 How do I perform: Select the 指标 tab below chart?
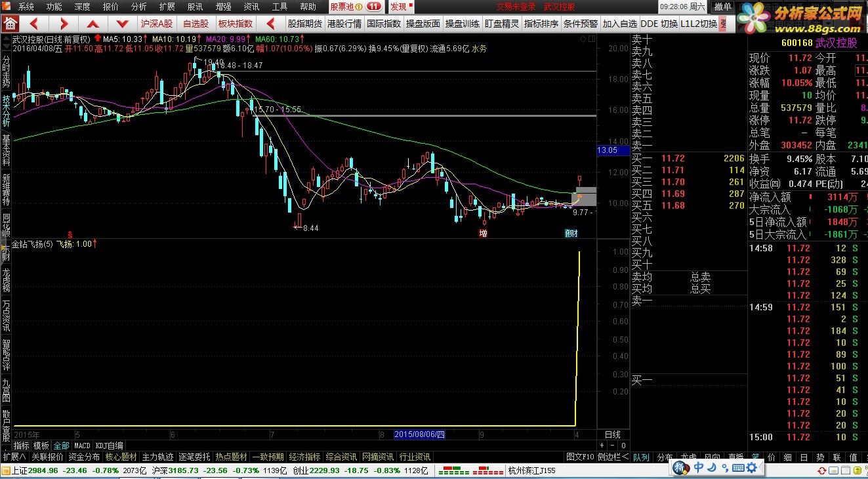coord(22,446)
